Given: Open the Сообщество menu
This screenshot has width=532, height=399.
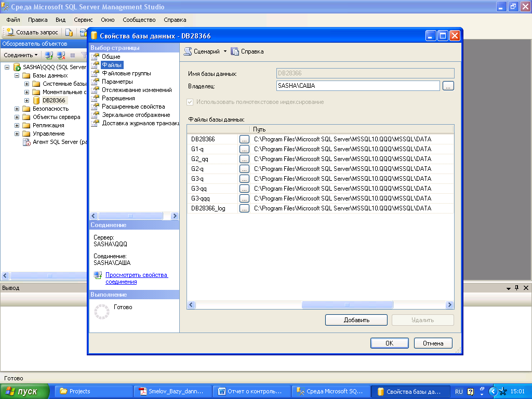Looking at the screenshot, I should click(x=139, y=20).
